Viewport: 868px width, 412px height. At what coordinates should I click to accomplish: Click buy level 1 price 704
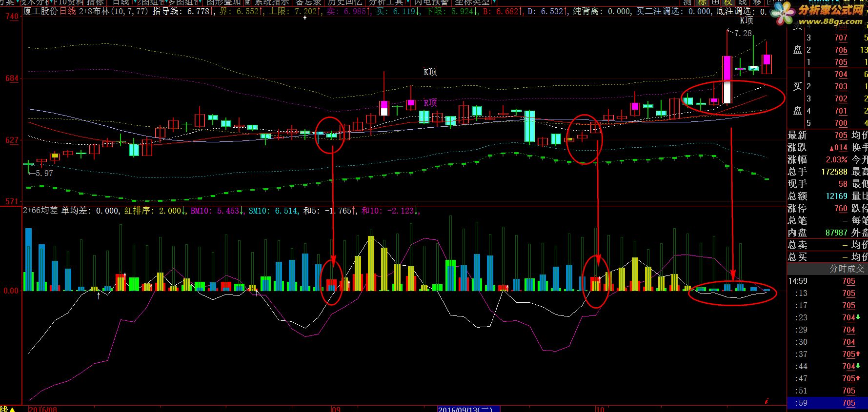click(x=841, y=74)
